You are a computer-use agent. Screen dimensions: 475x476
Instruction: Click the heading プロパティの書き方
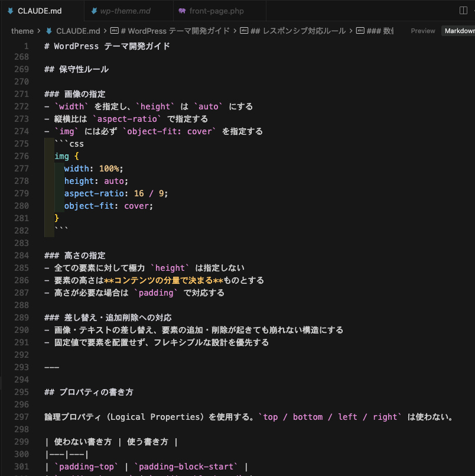tap(89, 392)
